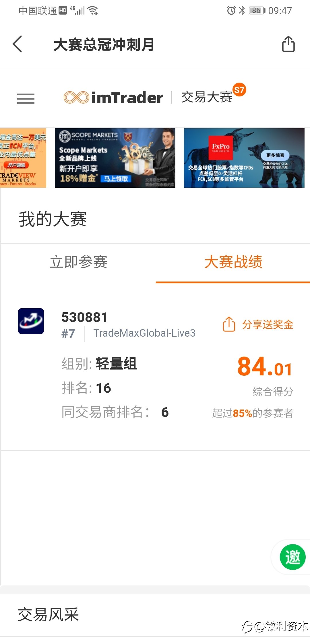Open the 交易大赛 title text
The width and height of the screenshot is (310, 644).
[x=207, y=97]
